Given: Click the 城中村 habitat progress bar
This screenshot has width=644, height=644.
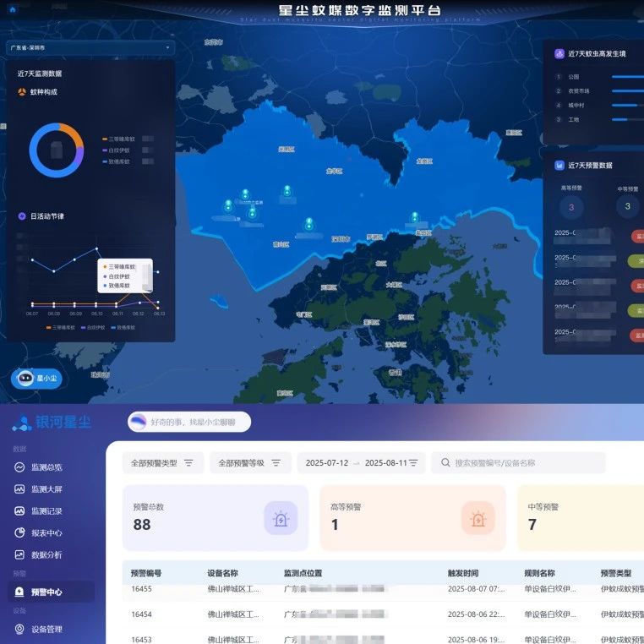Looking at the screenshot, I should [x=628, y=105].
